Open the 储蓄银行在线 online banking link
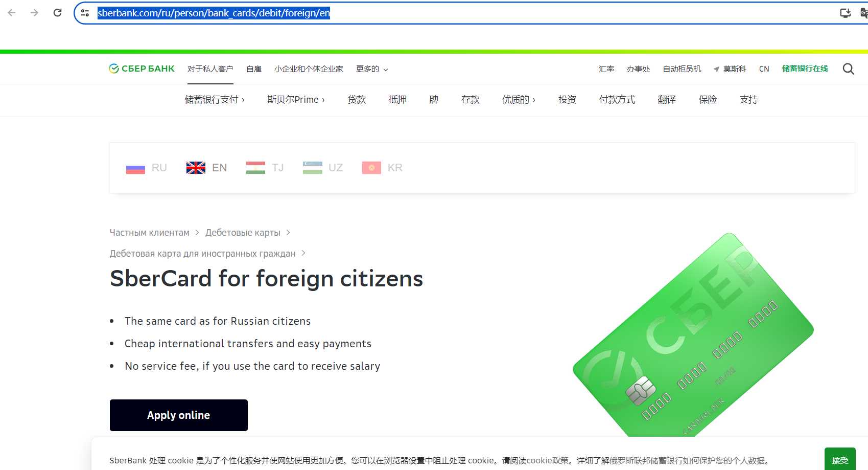This screenshot has height=470, width=868. pos(805,69)
